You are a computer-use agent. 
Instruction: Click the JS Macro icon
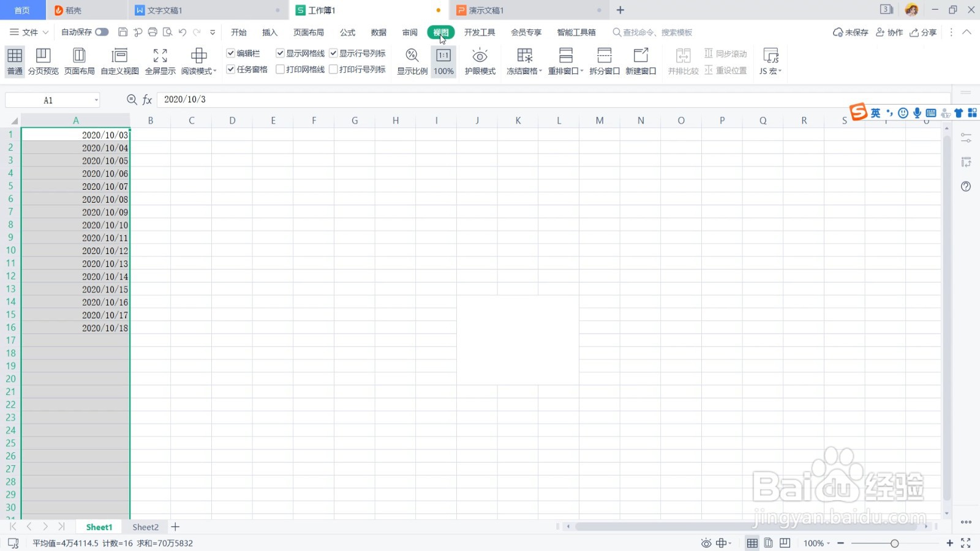771,56
